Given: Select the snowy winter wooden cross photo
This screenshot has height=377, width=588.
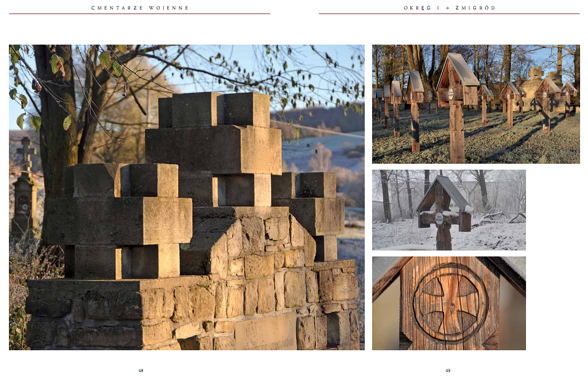Looking at the screenshot, I should click(x=449, y=210).
